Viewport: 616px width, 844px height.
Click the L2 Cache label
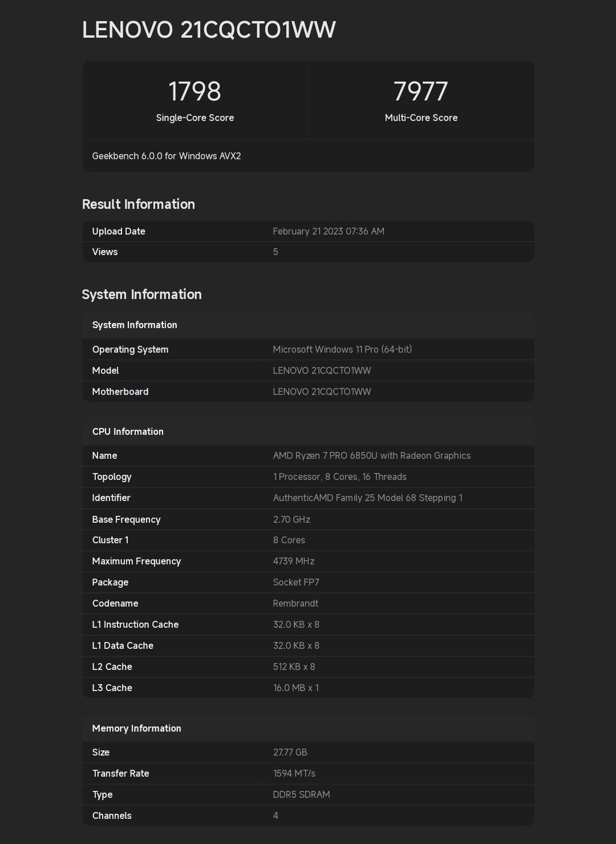click(112, 667)
